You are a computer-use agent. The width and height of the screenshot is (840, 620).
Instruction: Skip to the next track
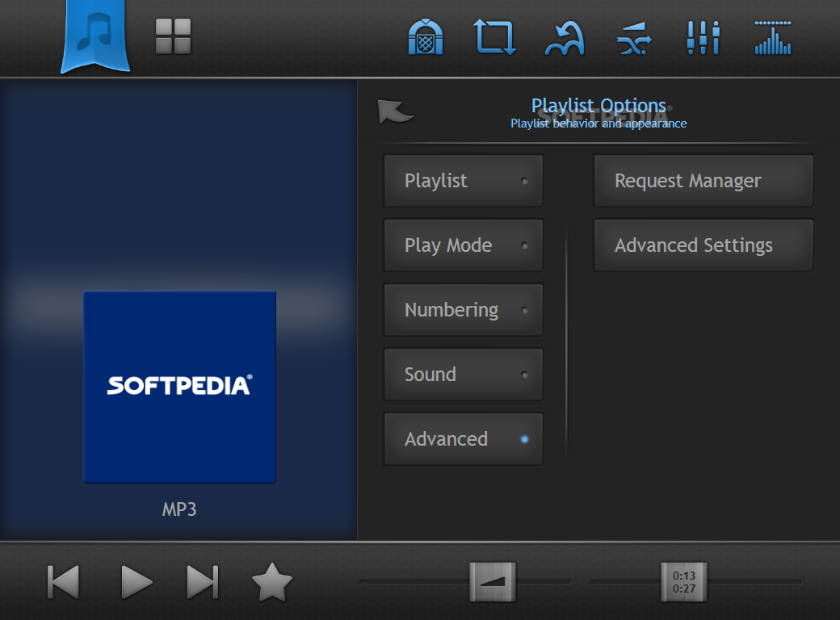203,582
